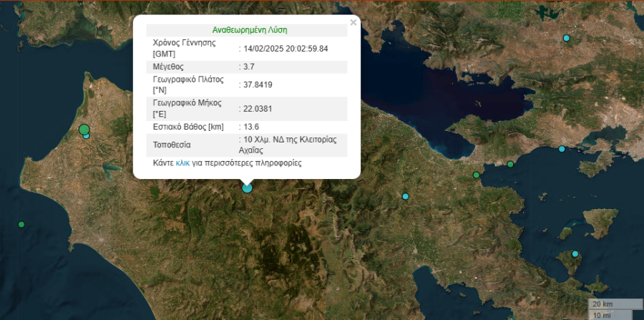Click the selected cyan marker under the popup pointer
Screen dimensions: 644x320
[247, 188]
